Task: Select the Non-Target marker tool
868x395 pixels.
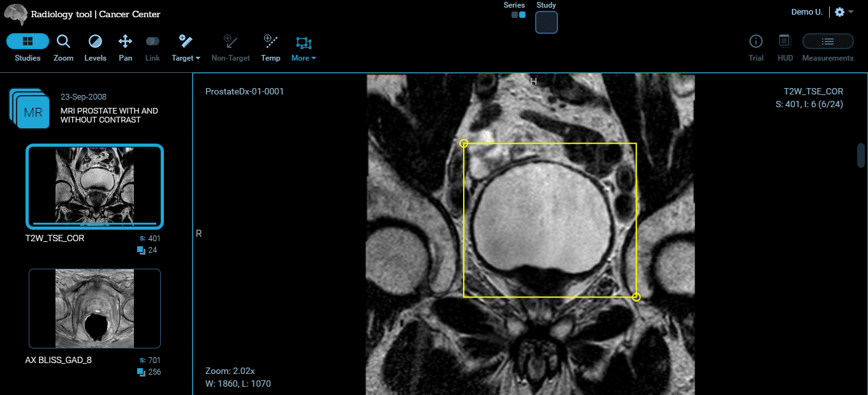Action: coord(230,48)
